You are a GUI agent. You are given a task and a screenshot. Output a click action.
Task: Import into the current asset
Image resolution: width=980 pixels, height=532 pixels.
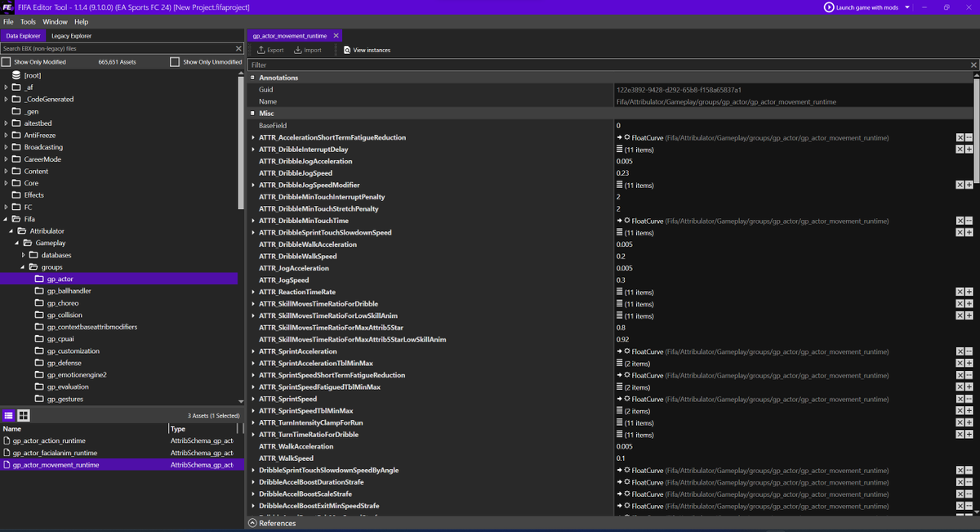308,50
